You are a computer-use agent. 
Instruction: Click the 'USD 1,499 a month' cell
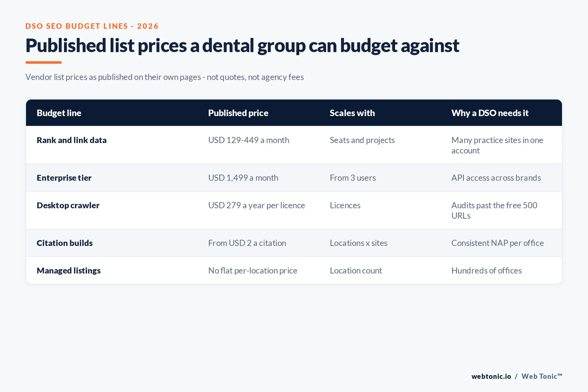coord(243,178)
